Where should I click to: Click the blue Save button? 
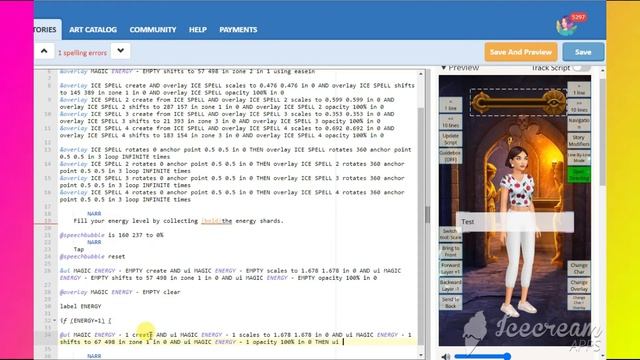coord(583,52)
